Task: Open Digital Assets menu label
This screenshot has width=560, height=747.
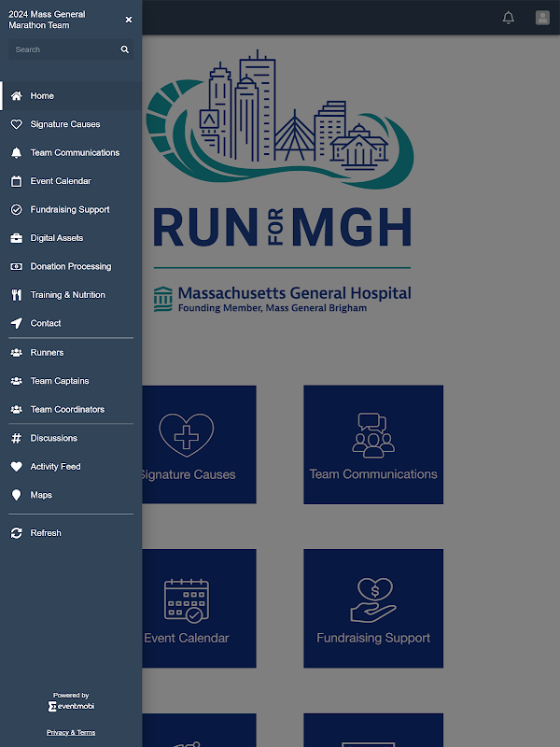Action: (x=57, y=238)
